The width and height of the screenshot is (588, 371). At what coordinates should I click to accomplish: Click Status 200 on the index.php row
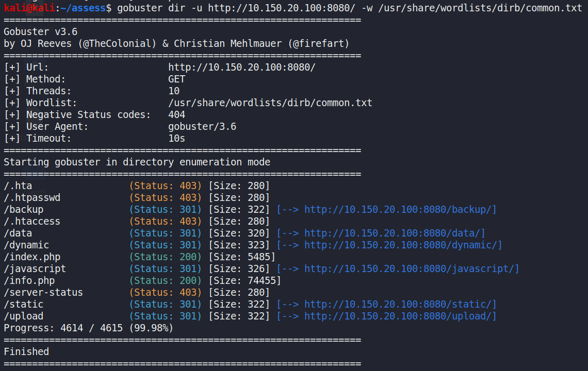pos(166,257)
